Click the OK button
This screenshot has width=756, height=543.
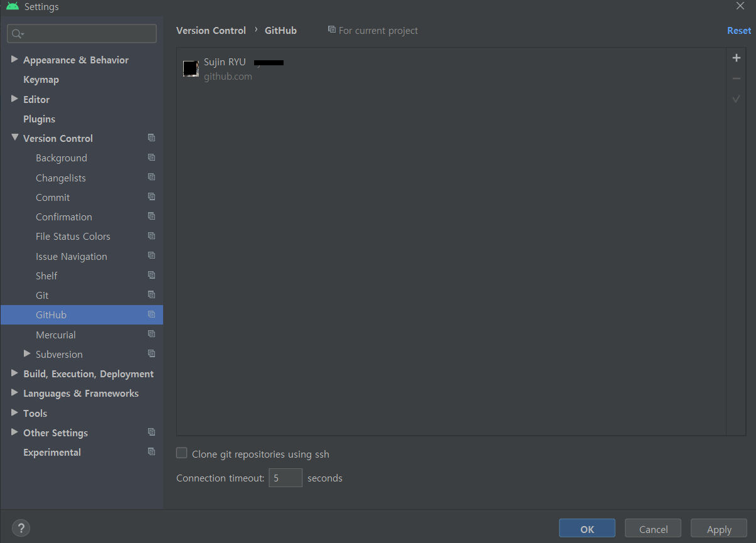pyautogui.click(x=587, y=529)
